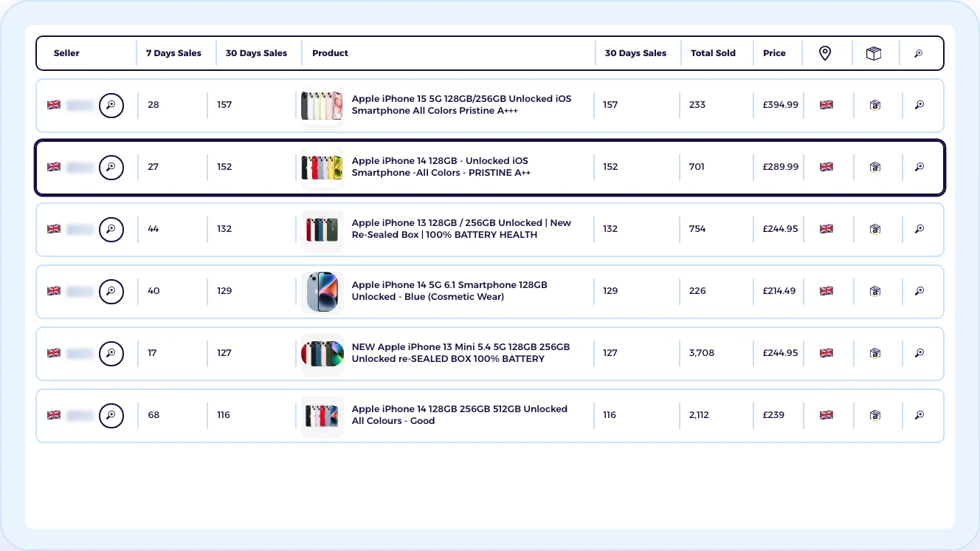Open the iPhone 14 128GB PRISTINE A++ listing title

point(441,167)
